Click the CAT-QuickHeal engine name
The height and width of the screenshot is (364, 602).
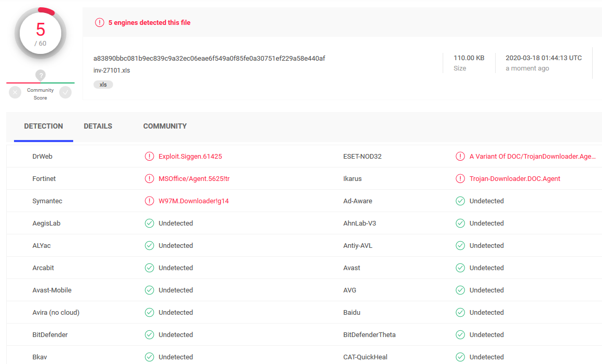[365, 357]
